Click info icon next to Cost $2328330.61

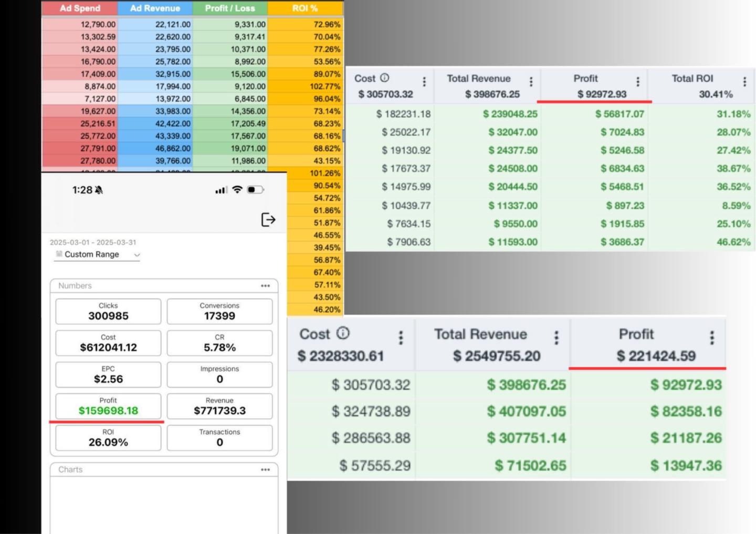(x=343, y=333)
